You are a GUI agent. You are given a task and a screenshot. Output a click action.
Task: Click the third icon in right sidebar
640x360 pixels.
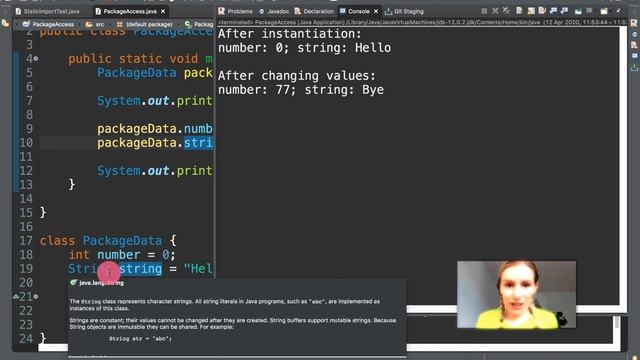pyautogui.click(x=634, y=45)
